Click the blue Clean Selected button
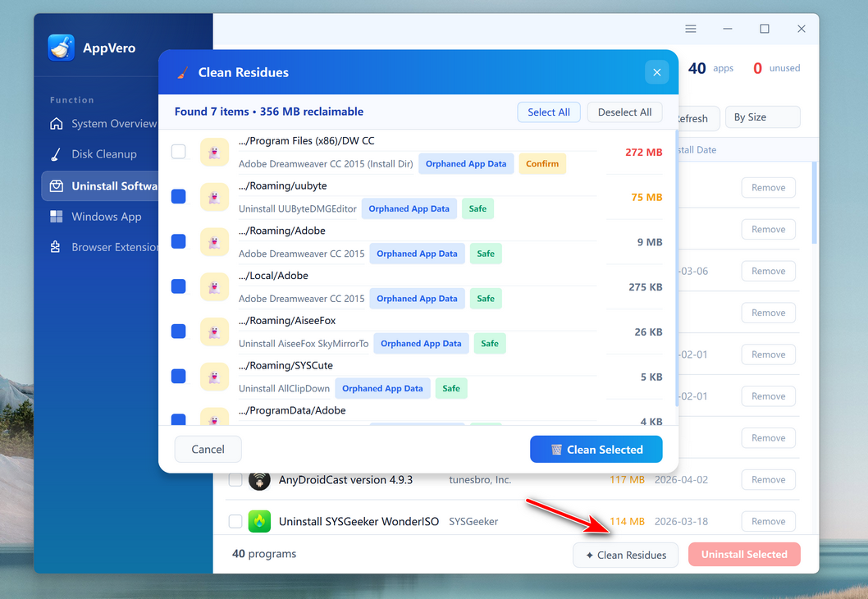This screenshot has height=599, width=868. 596,449
